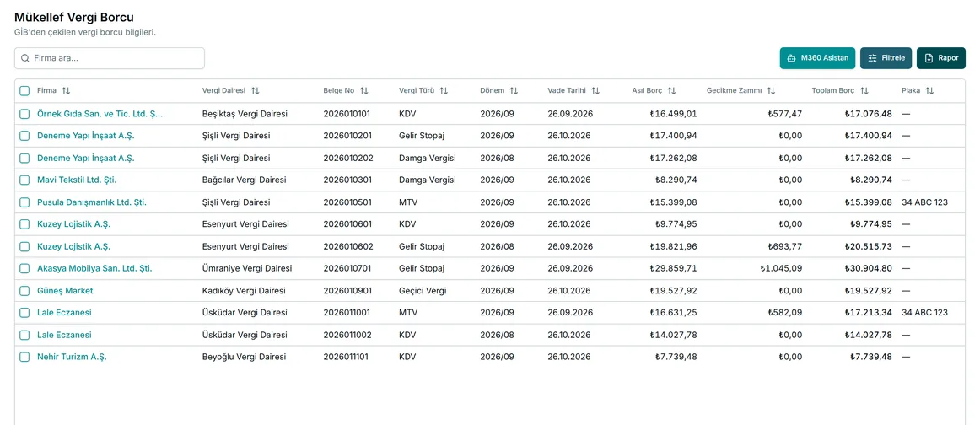Screen dimensions: 980x425
Task: Click plate 34 ABC 123 in Lale Eczanesi row
Action: tap(925, 313)
